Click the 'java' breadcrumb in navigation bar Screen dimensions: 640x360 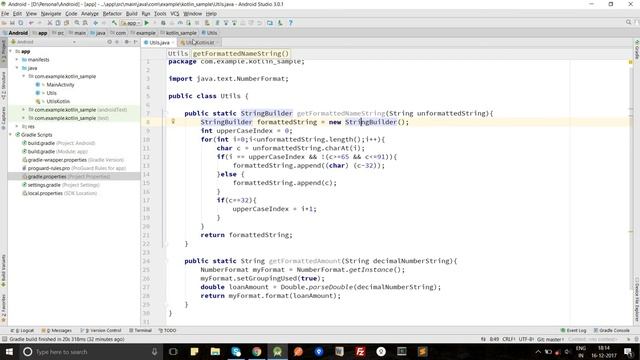(100, 33)
